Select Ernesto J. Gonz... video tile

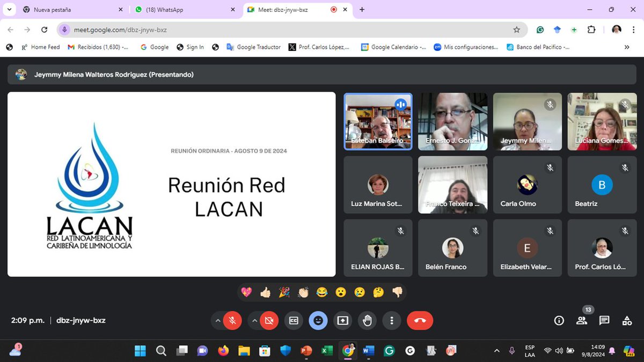(453, 121)
